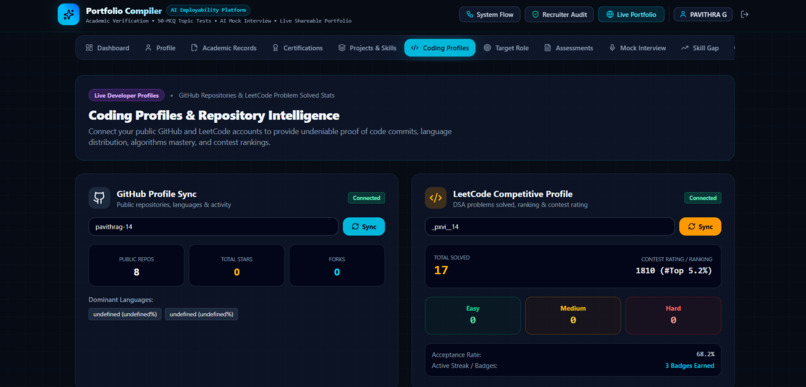This screenshot has width=806, height=387.
Task: Click the LeetCode code bracket icon
Action: pyautogui.click(x=435, y=198)
